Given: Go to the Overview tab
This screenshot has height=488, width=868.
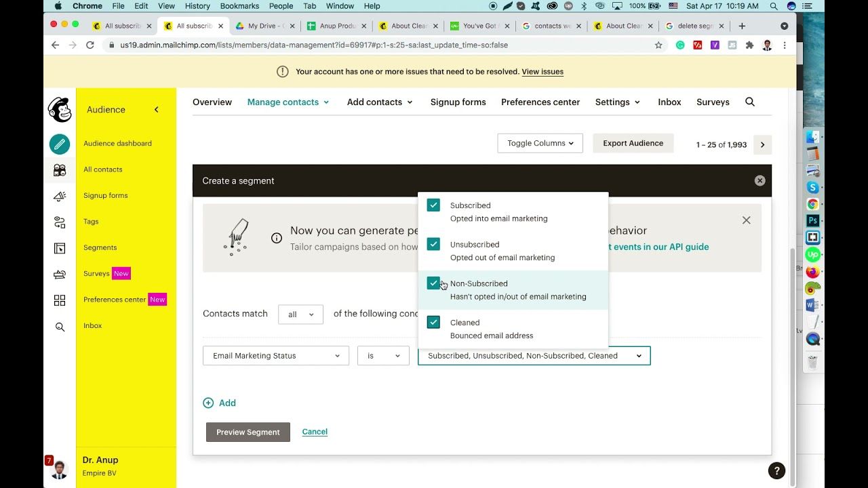Looking at the screenshot, I should 212,102.
